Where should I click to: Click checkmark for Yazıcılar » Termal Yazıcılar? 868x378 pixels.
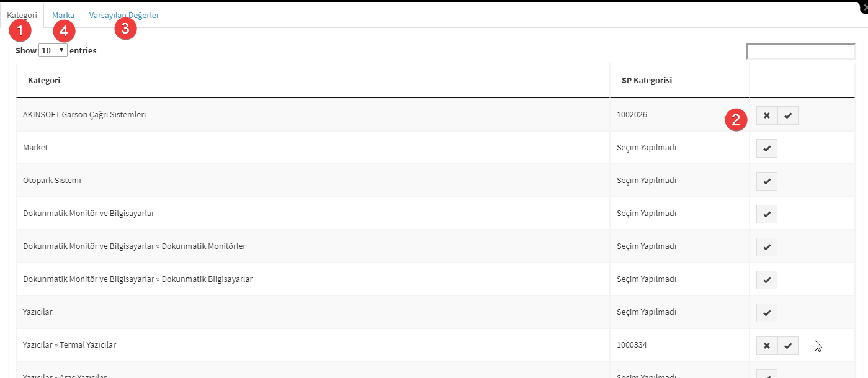[788, 346]
